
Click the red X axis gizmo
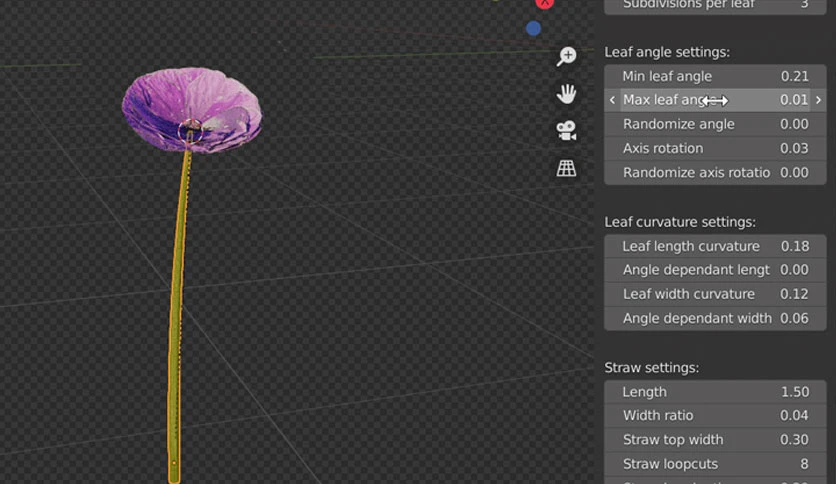[x=544, y=3]
